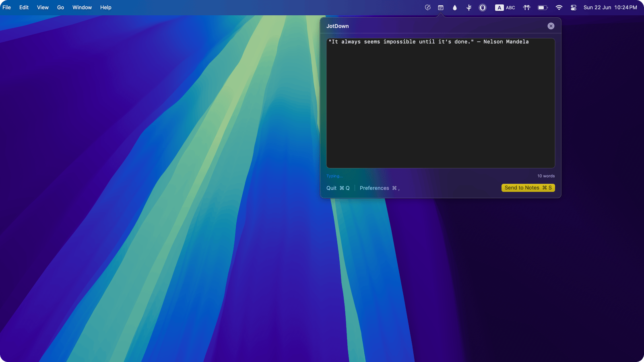
Task: Click Quit in JotDown
Action: [x=338, y=188]
